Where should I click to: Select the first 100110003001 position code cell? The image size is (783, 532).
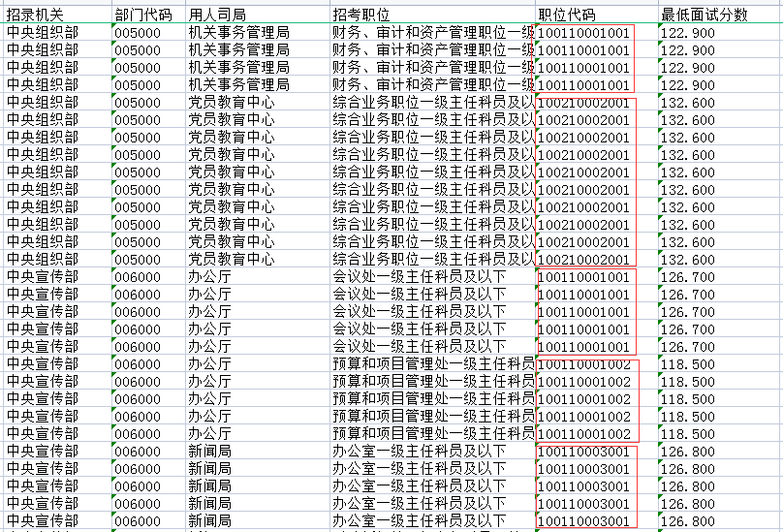pyautogui.click(x=597, y=451)
